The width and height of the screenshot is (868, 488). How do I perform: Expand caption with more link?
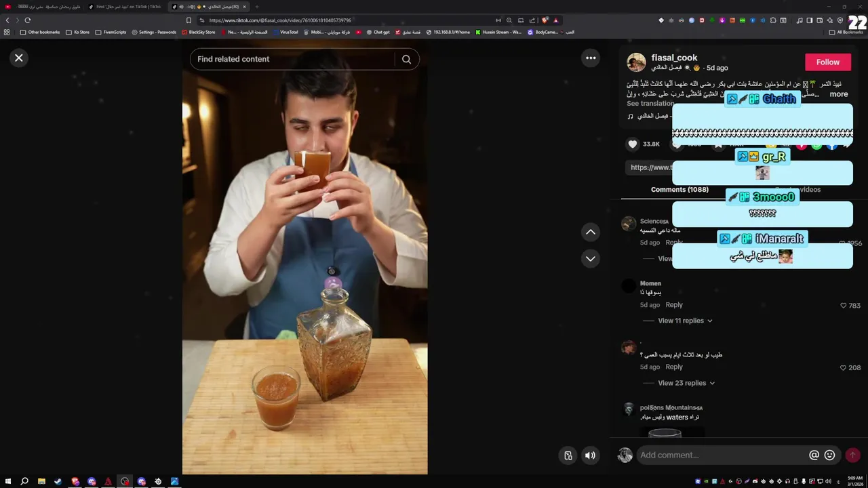point(839,94)
